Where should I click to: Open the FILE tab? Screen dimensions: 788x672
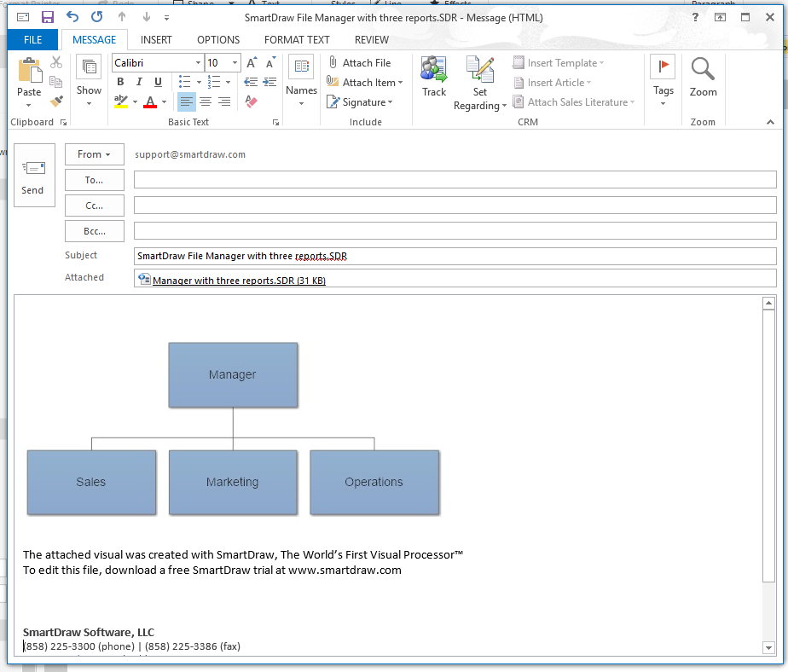click(33, 40)
